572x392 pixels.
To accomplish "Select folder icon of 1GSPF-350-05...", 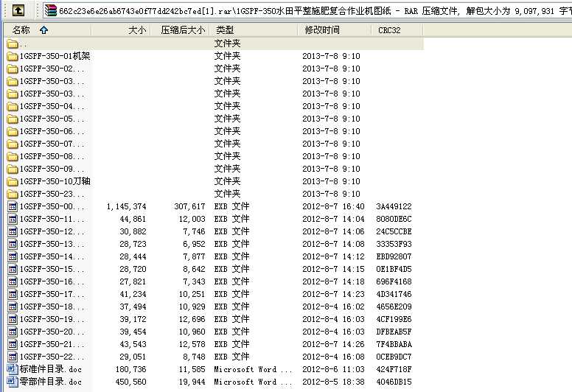I will click(x=13, y=119).
